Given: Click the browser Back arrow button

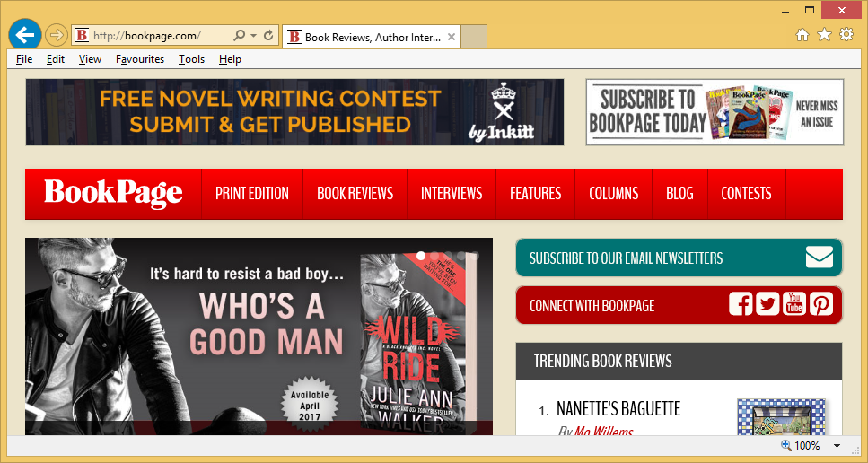Looking at the screenshot, I should [x=25, y=35].
